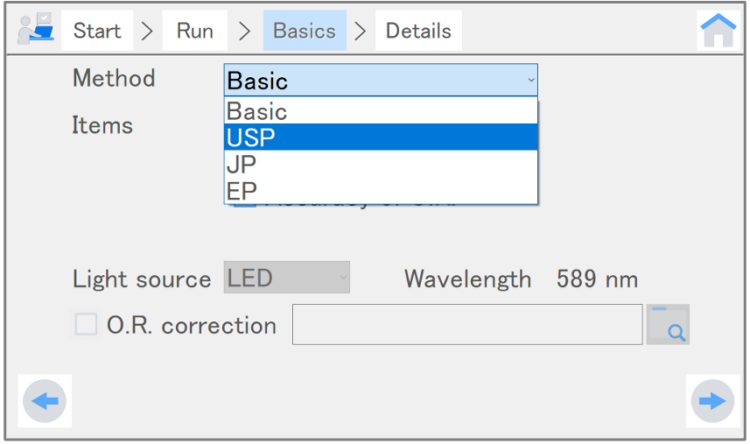Collapse the Method combo box
750x444 pixels.
tap(380, 80)
